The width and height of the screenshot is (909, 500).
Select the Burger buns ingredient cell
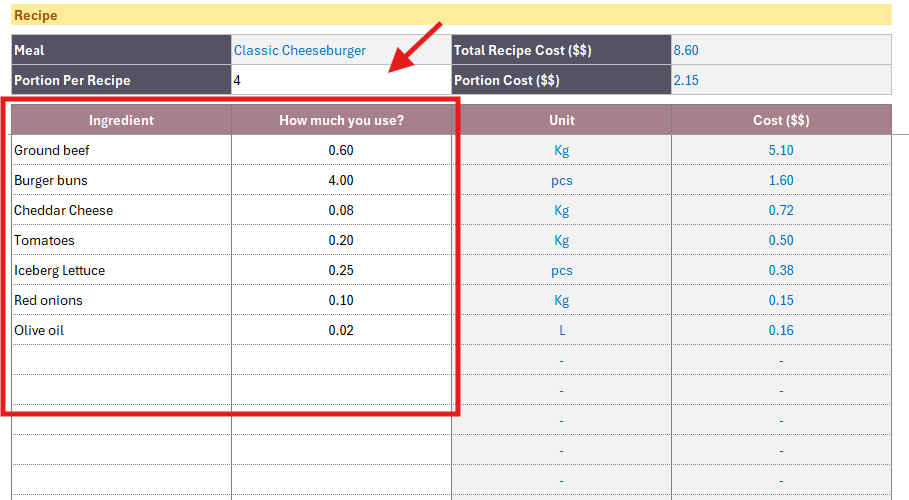click(x=121, y=180)
